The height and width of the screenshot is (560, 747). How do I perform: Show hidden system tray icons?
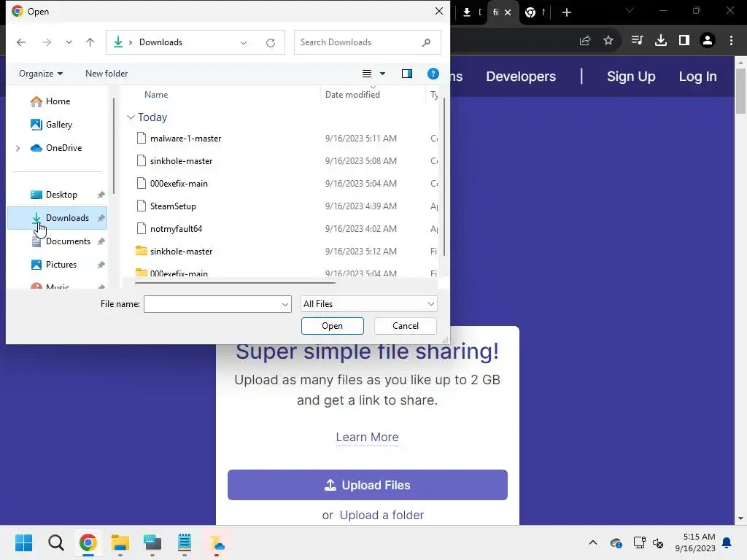[592, 542]
